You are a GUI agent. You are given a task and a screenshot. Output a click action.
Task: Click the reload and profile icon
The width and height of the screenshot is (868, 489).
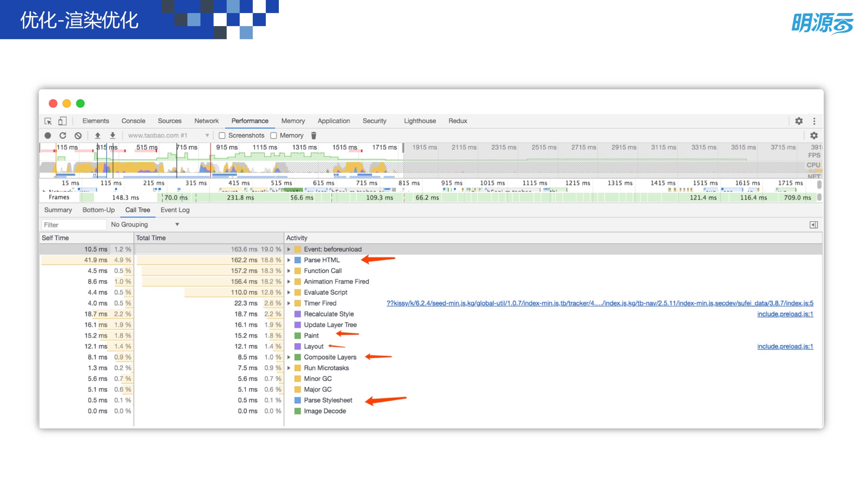(x=63, y=135)
